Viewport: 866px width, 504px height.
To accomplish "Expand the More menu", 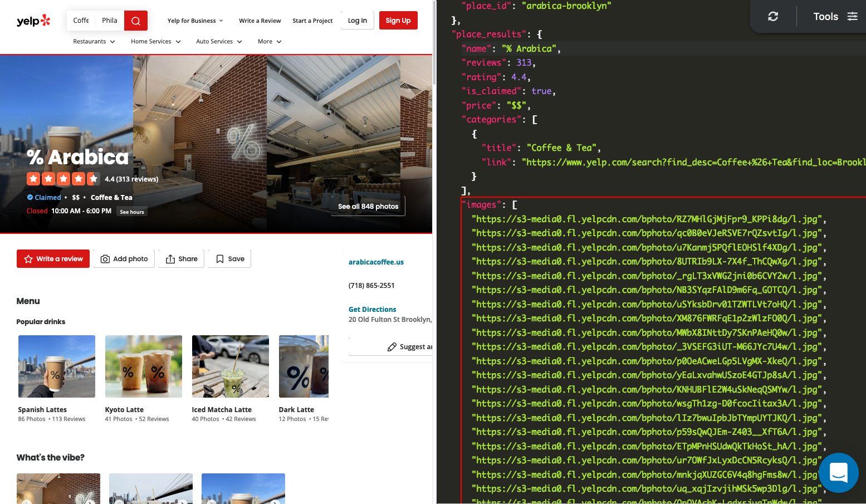I will click(x=270, y=41).
